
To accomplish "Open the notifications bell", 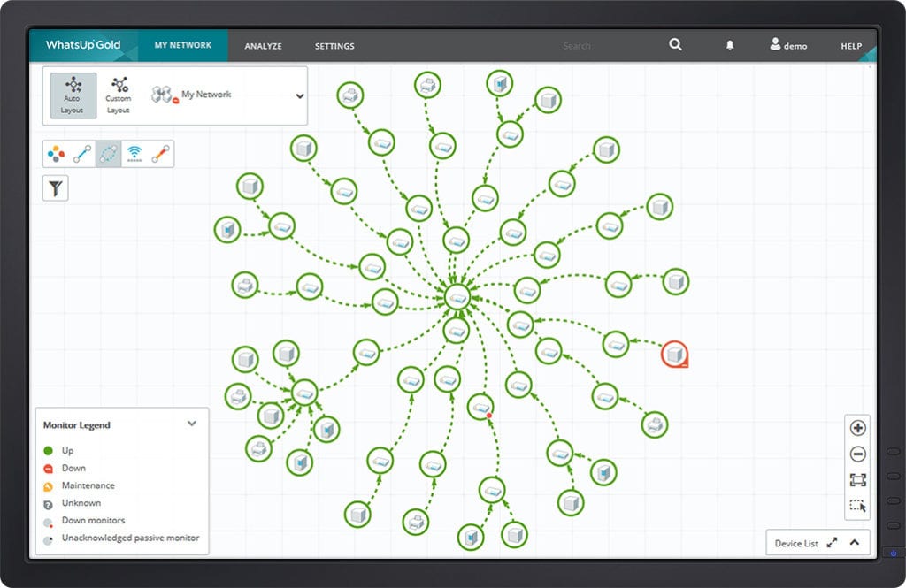I will (x=730, y=45).
